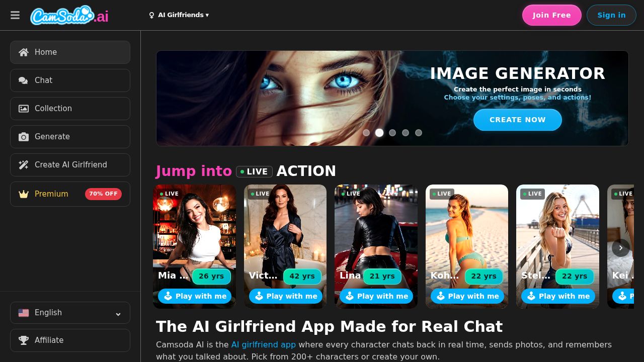Screen dimensions: 644x362
Task: Click the magic wand icon
Action: point(24,165)
